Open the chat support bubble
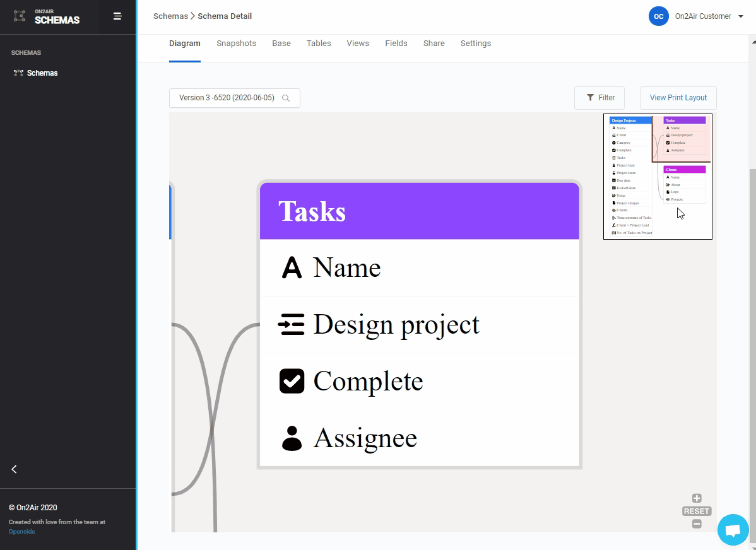 click(733, 530)
